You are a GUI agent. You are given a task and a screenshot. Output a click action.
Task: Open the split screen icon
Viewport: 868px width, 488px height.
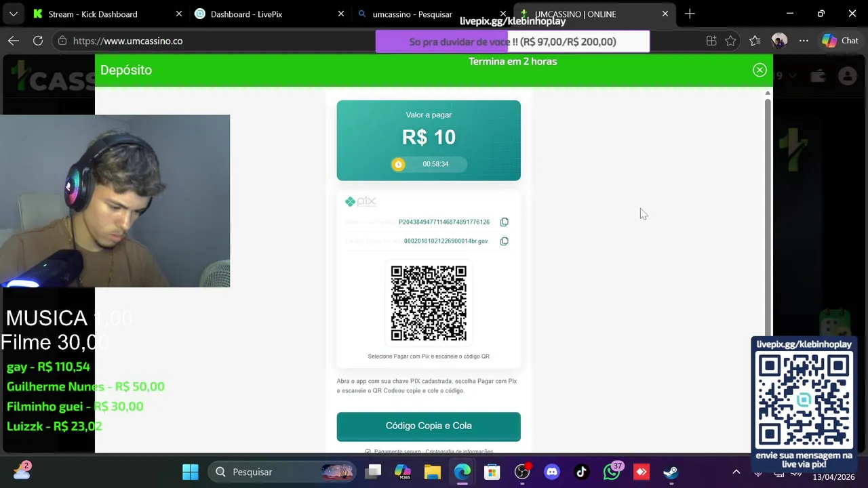[x=711, y=41]
